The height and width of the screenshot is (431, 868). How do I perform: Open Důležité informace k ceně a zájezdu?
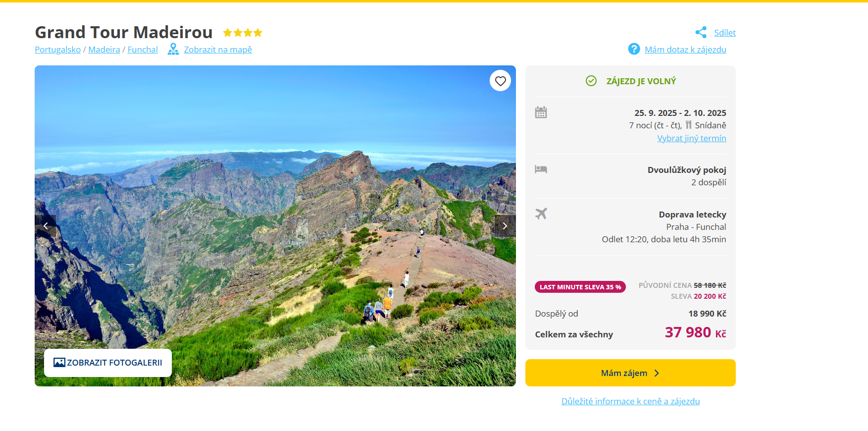(x=630, y=401)
